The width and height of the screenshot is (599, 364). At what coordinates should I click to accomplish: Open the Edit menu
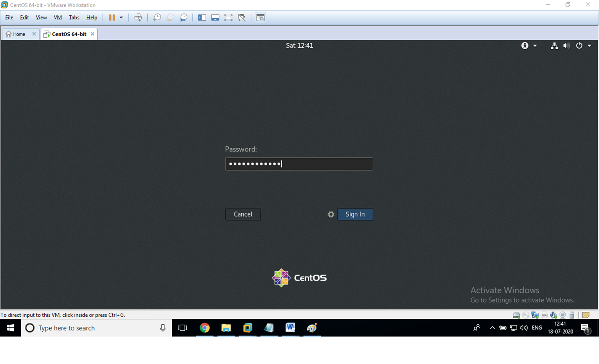[x=24, y=18]
